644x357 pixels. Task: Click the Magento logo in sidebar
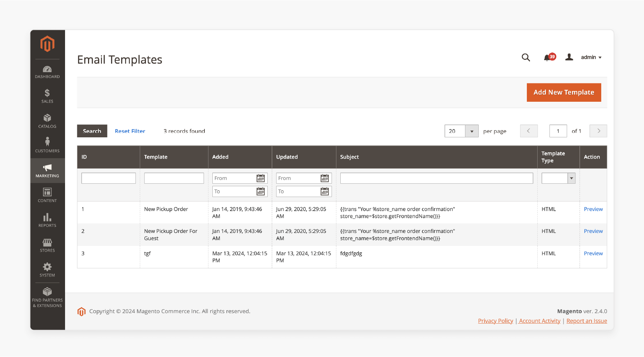(47, 44)
